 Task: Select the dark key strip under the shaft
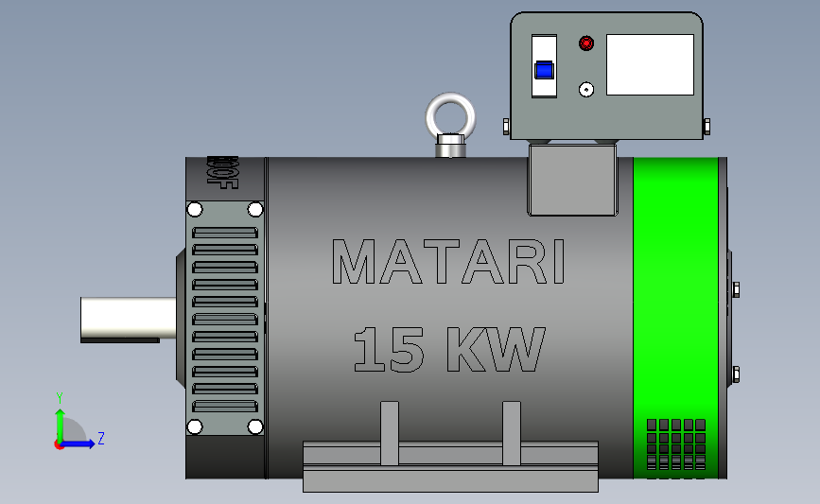(x=120, y=340)
